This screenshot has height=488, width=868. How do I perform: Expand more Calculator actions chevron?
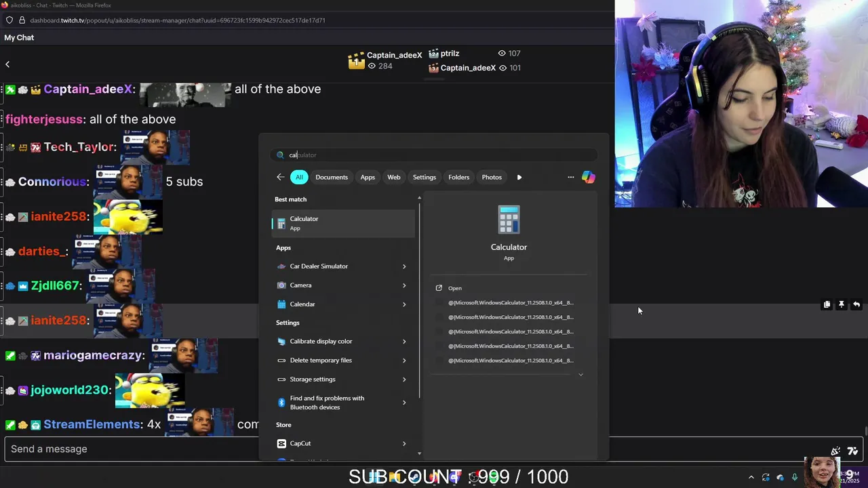tap(580, 375)
